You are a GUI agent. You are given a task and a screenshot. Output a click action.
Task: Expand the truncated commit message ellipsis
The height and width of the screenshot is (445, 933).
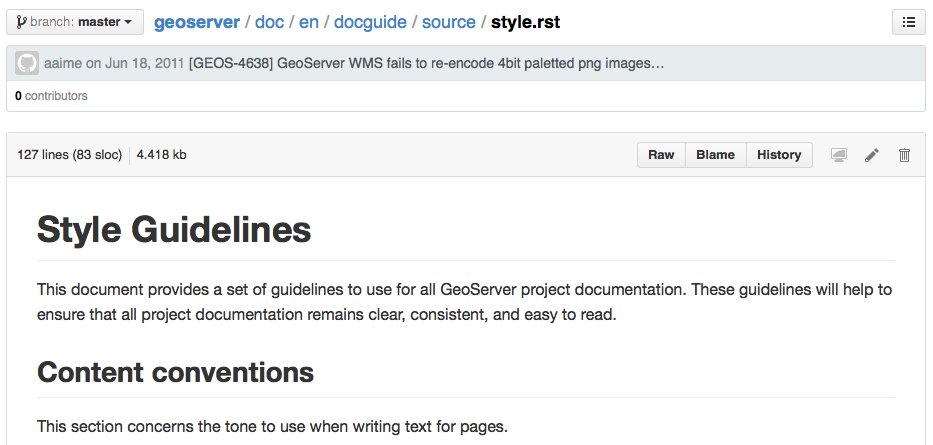[658, 64]
